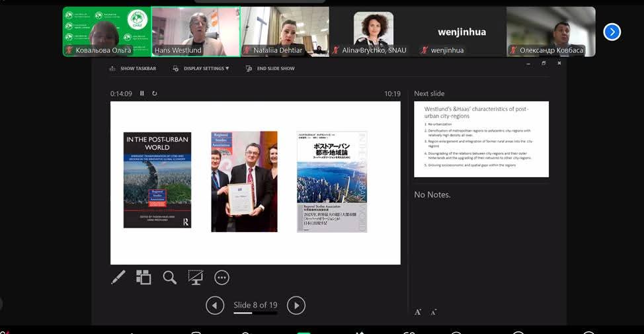The image size is (644, 334).
Task: Activate the zoom into slide magnifier
Action: (169, 278)
